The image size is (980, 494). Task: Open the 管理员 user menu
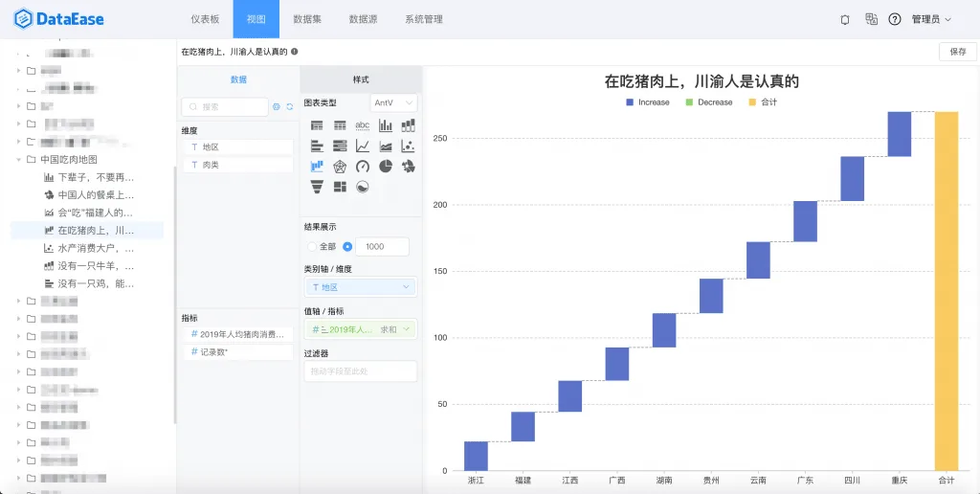(x=931, y=19)
